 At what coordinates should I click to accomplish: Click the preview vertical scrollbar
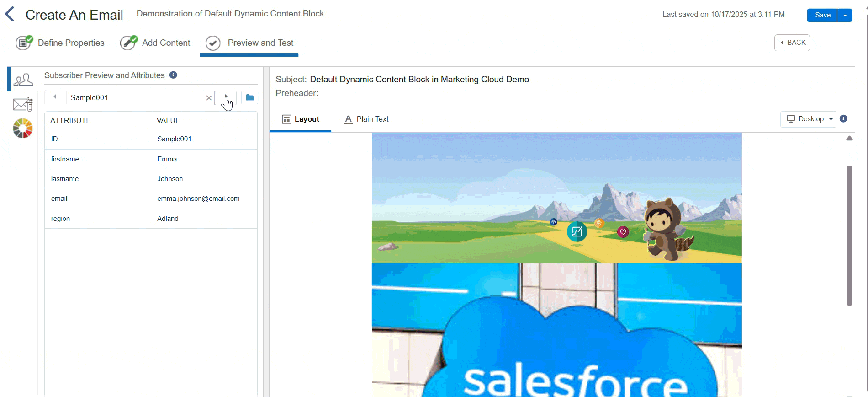pos(849,236)
